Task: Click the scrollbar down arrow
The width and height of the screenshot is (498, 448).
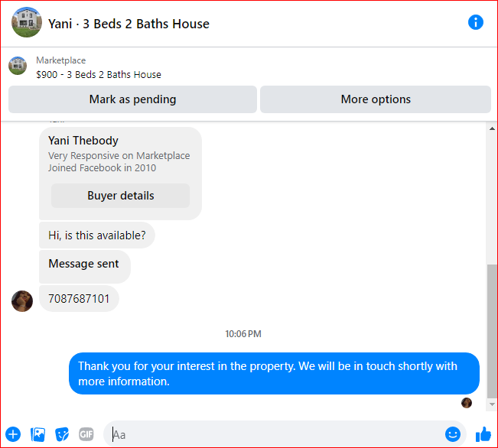Action: coord(492,404)
